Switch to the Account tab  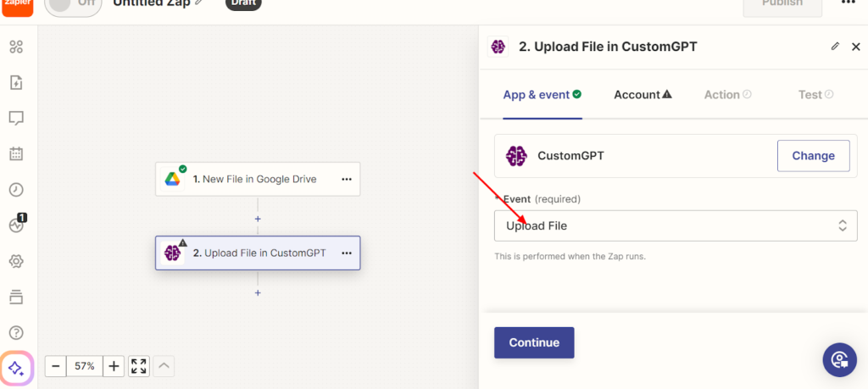click(x=643, y=95)
